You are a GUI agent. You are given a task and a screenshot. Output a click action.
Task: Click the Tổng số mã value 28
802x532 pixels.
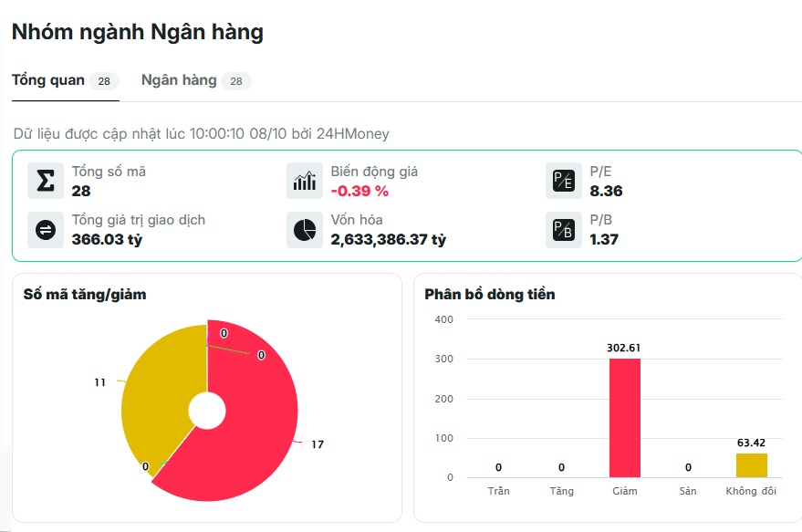pyautogui.click(x=81, y=192)
